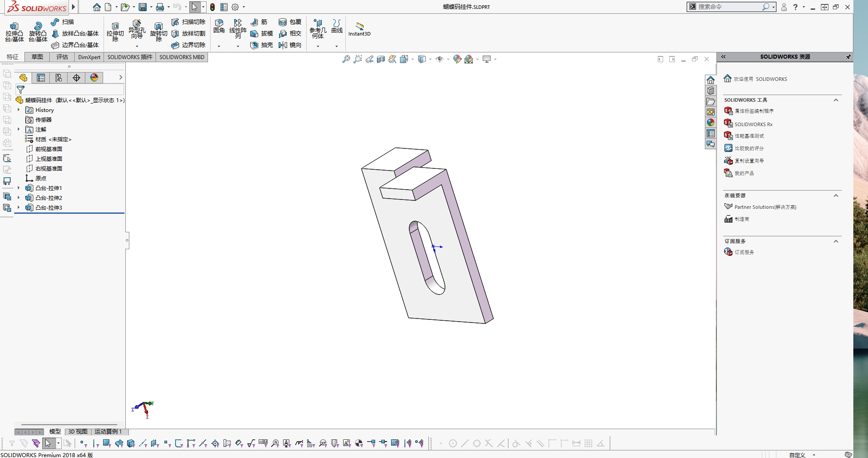Select the 圆角 fillet tool
This screenshot has height=458, width=868.
click(219, 26)
